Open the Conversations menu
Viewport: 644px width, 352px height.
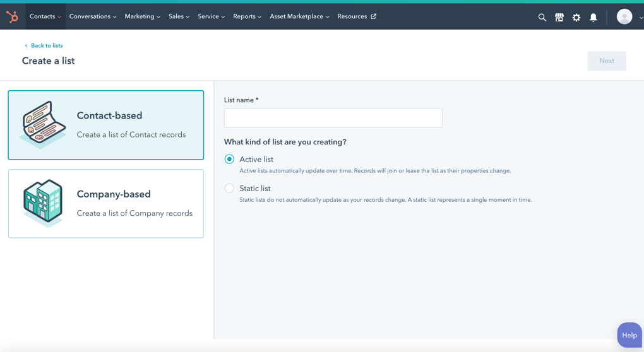point(93,17)
